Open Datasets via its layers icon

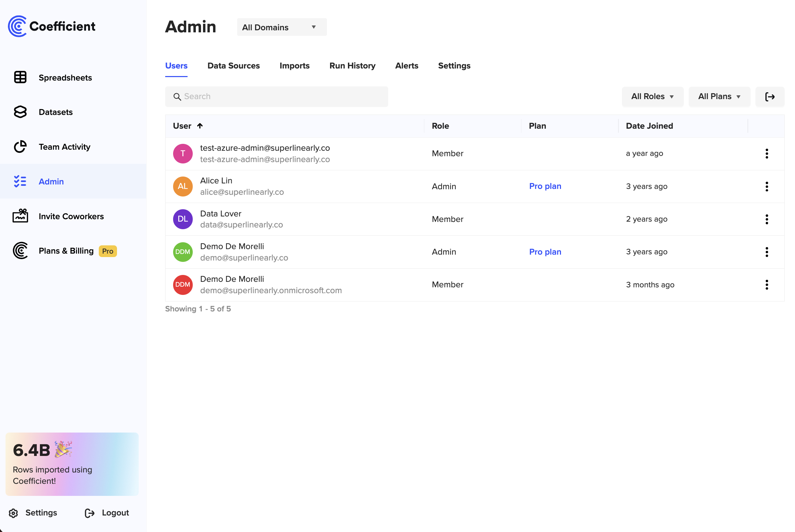(20, 112)
